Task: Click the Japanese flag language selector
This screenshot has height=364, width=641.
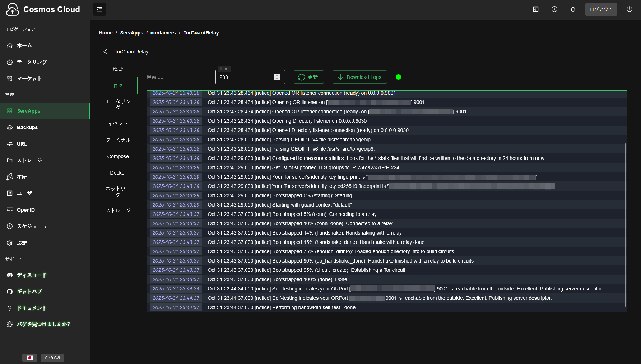Action: coord(30,358)
